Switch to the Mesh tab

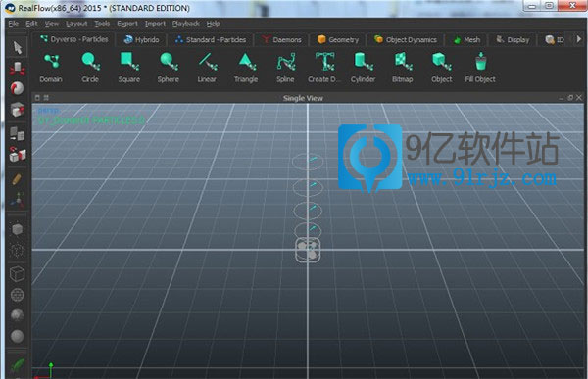point(466,40)
